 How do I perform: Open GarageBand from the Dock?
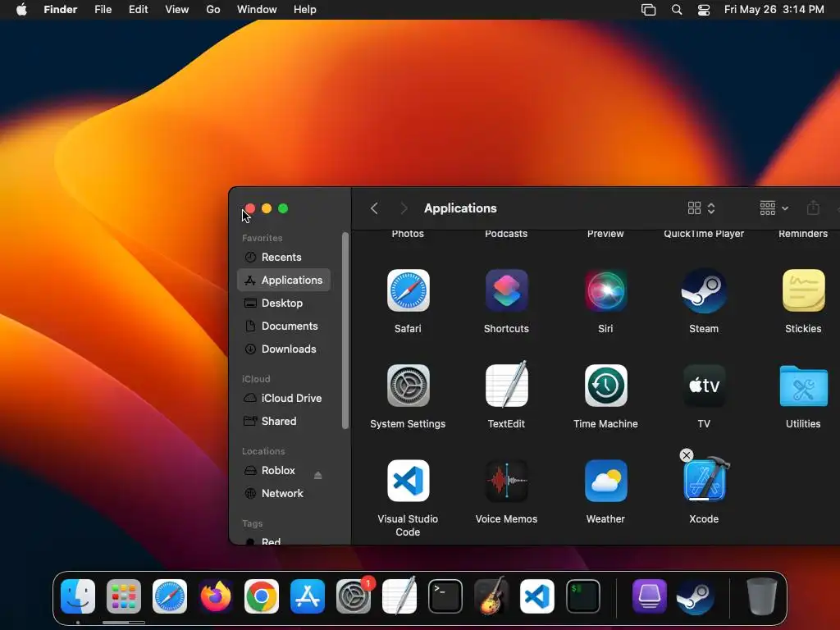click(x=491, y=596)
